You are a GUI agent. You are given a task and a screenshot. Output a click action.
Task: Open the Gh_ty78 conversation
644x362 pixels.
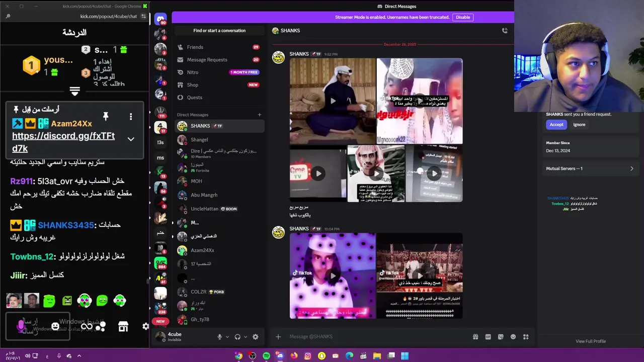coord(218,319)
